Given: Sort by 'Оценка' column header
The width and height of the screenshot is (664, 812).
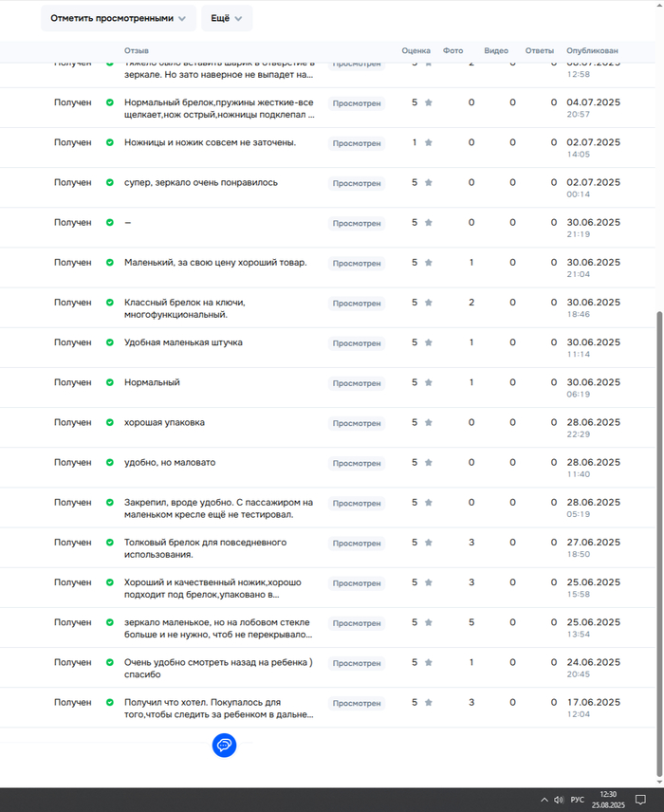Looking at the screenshot, I should 415,50.
